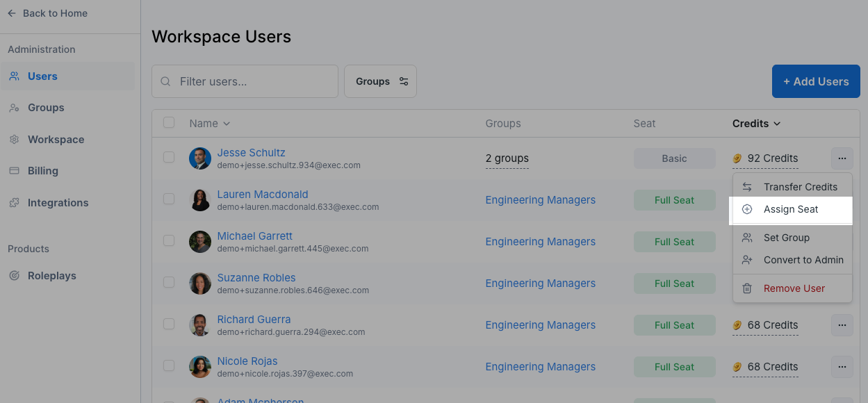The width and height of the screenshot is (868, 403).
Task: Select Lauren Macdonald's row checkbox
Action: (x=169, y=199)
